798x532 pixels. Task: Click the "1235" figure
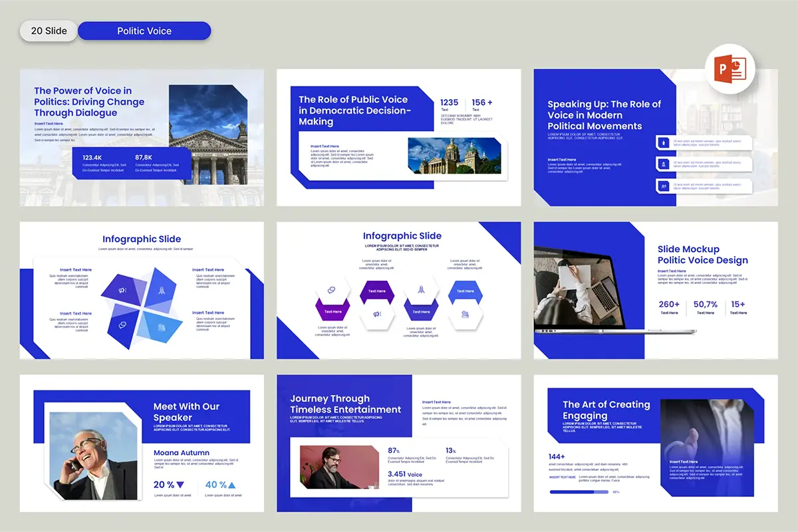[450, 102]
